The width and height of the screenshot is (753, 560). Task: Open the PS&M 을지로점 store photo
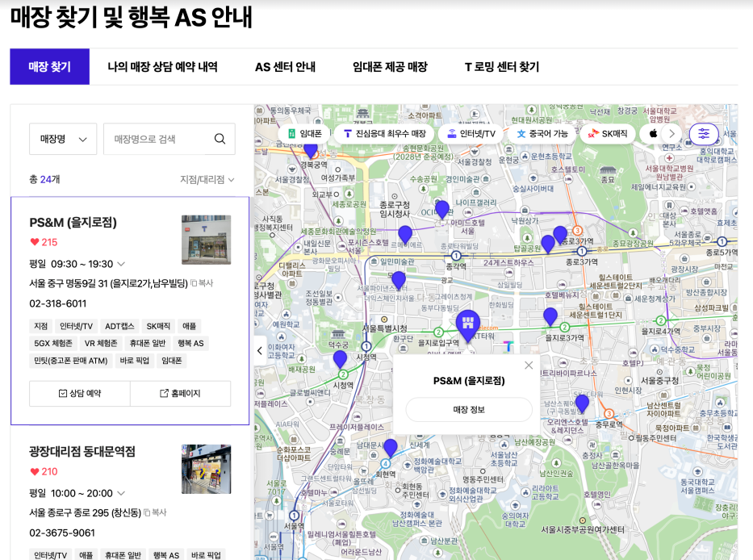click(x=206, y=240)
